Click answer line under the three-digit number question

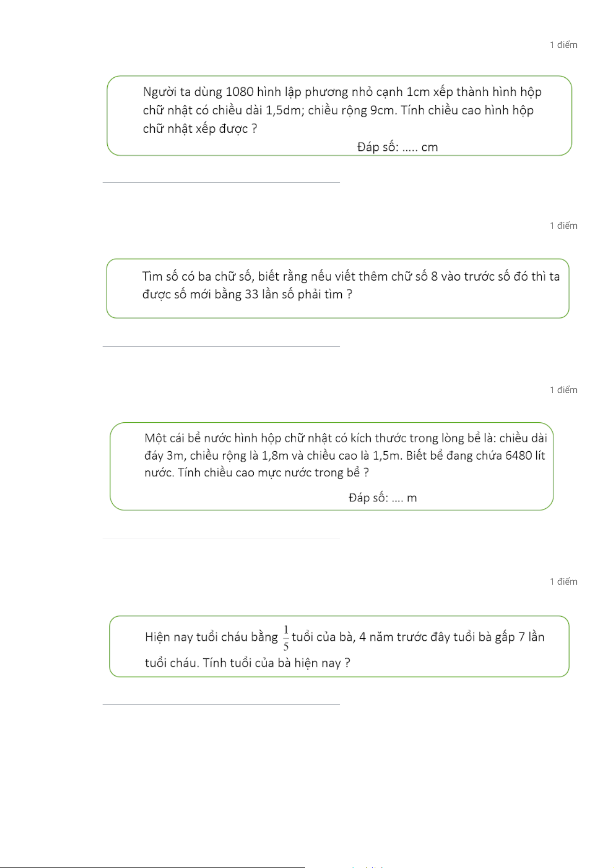coord(221,347)
